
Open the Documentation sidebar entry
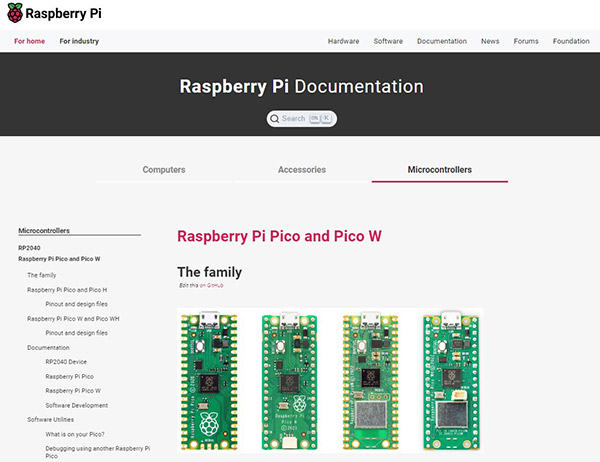pyautogui.click(x=48, y=348)
